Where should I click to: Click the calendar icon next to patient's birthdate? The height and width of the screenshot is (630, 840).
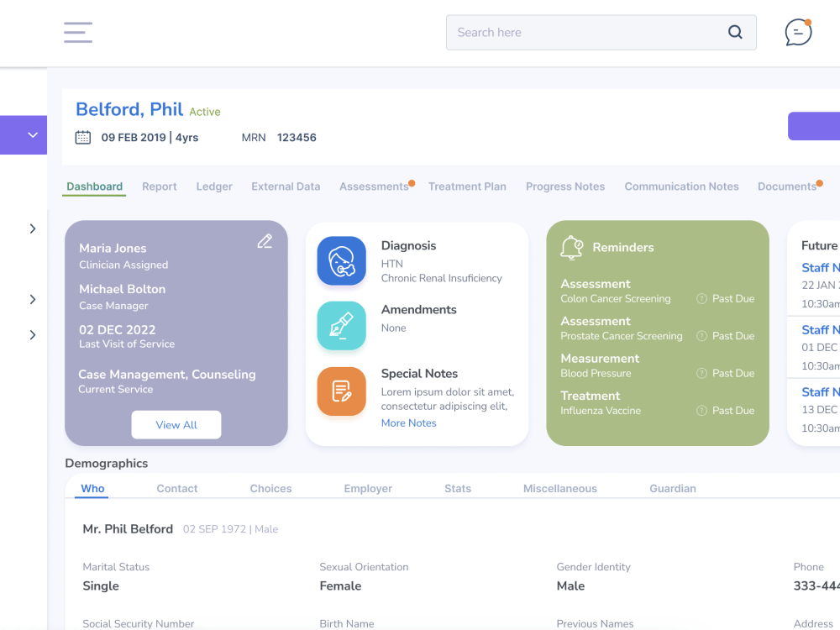(82, 136)
